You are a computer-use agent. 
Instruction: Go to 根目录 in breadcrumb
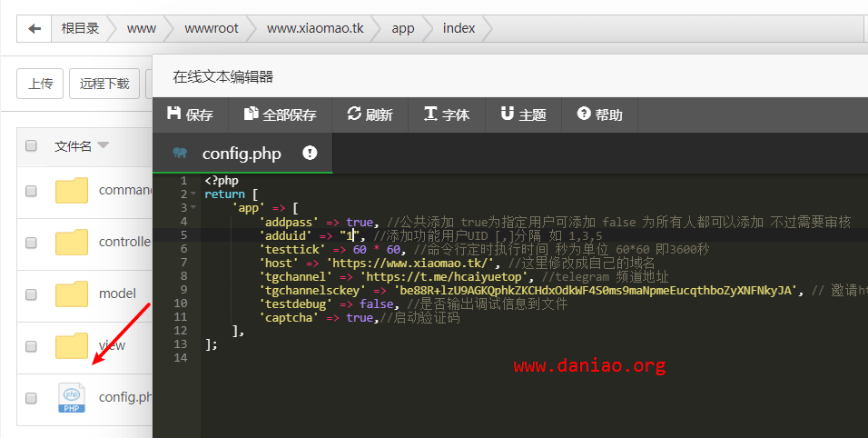click(x=80, y=28)
